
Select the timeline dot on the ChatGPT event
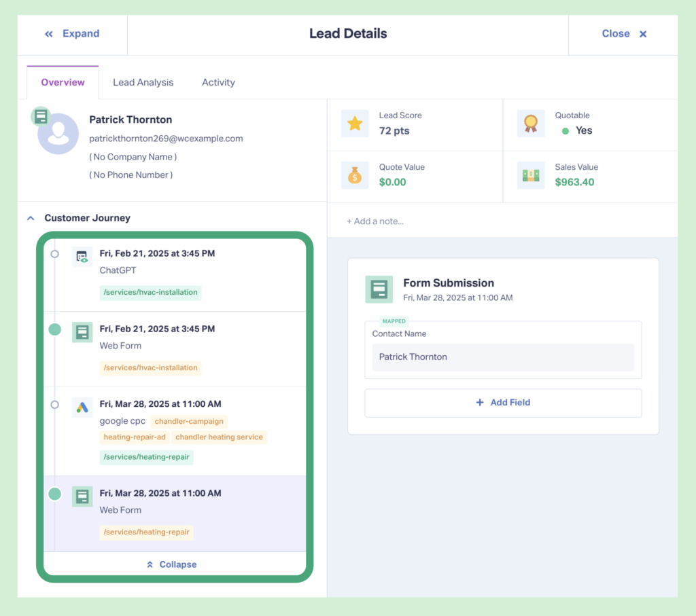tap(54, 253)
